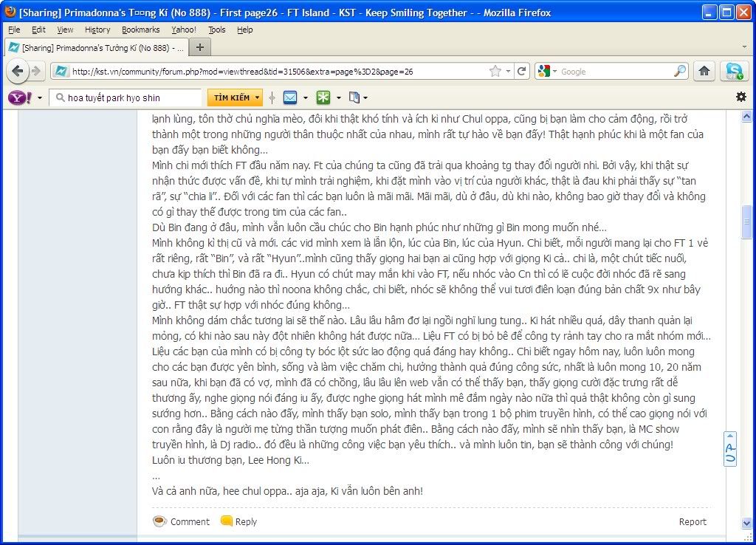Open the mail icon dropdown arrow

[306, 98]
